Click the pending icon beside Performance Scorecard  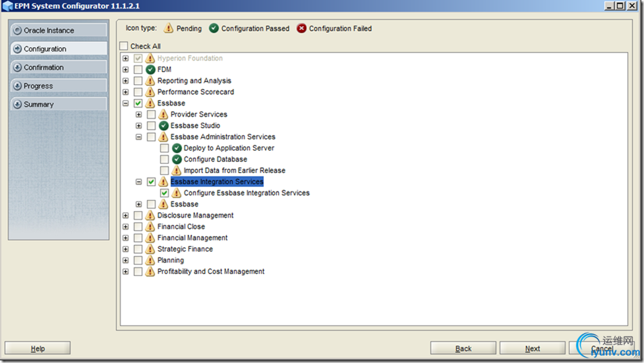150,92
